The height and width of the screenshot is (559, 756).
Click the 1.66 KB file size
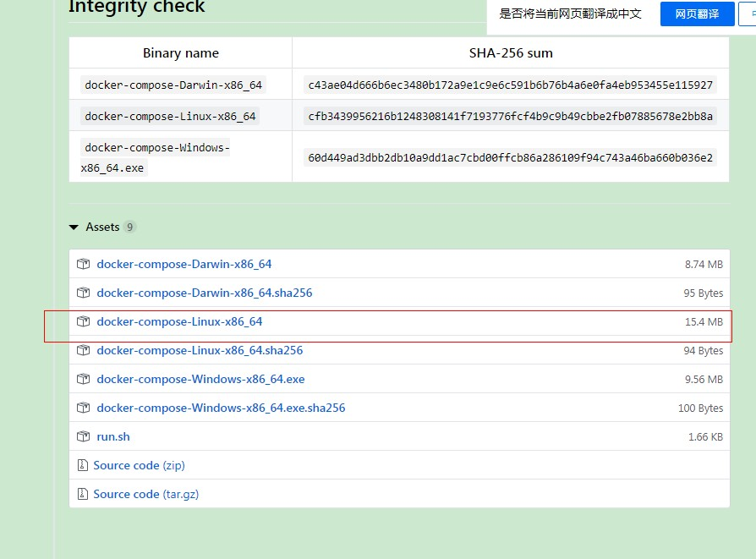(705, 437)
